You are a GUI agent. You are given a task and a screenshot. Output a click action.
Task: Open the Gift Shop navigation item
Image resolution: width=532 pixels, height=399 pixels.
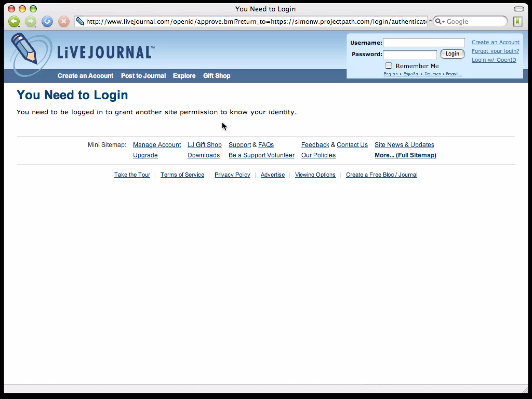(x=217, y=76)
